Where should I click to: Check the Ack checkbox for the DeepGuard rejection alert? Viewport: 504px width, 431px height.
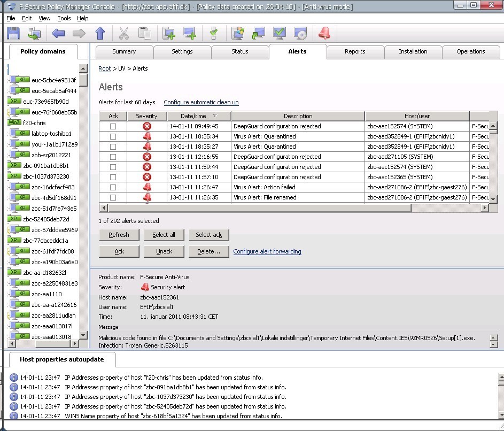(114, 126)
